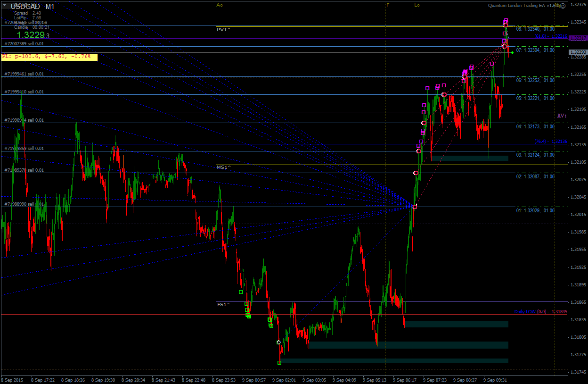Click the 9 Sep 02:01 time axis label
The image size is (588, 384).
[285, 379]
